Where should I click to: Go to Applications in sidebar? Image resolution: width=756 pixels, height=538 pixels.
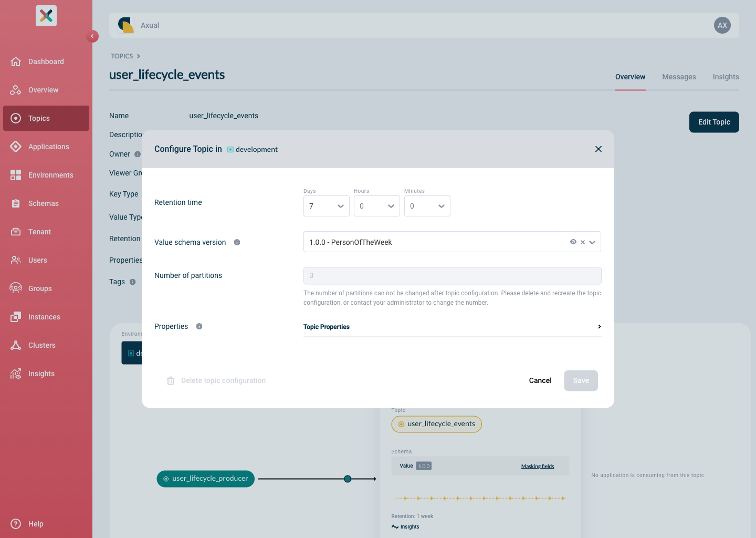(46, 147)
